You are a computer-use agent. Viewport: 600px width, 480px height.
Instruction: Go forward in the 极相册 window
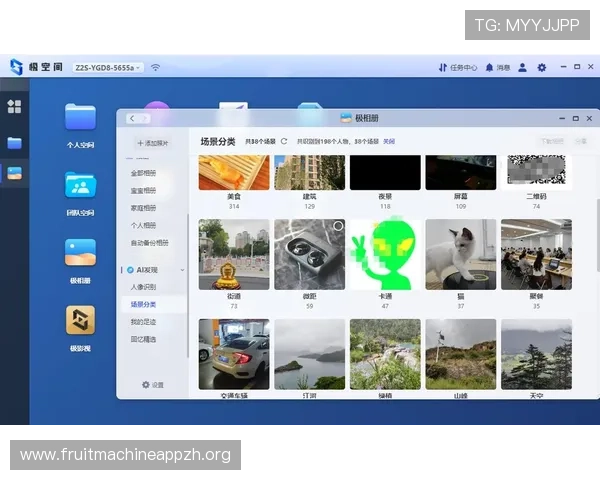tap(145, 119)
